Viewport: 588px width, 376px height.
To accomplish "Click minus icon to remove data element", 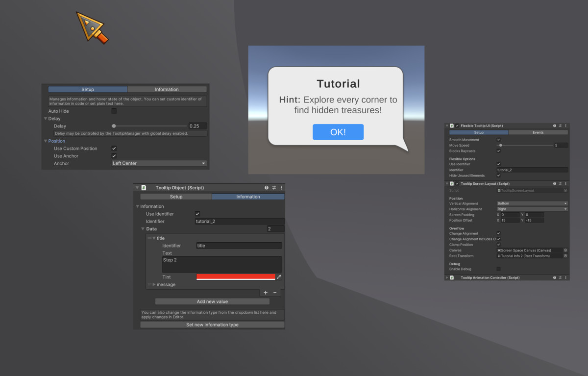I will pos(275,293).
